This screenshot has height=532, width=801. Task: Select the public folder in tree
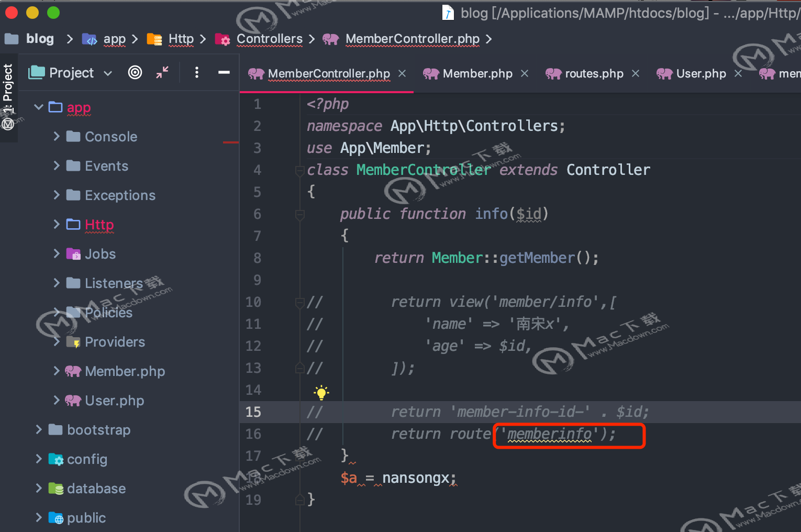pyautogui.click(x=86, y=518)
